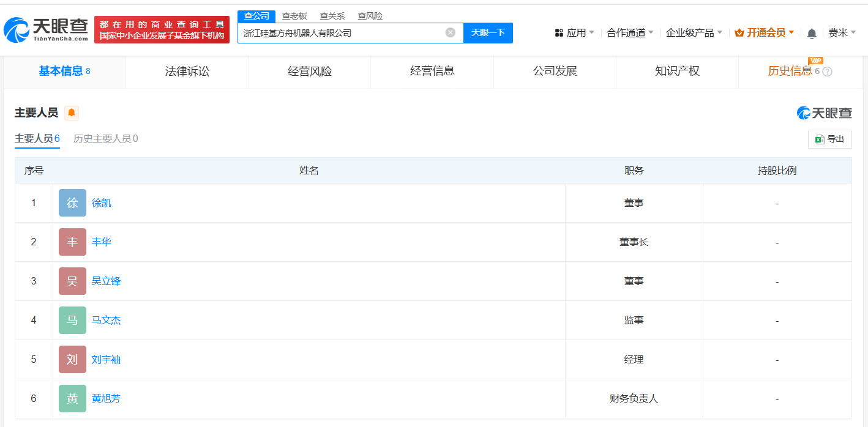Switch to the 公司发展 tab
Screen dimensions: 868x427
(555, 72)
